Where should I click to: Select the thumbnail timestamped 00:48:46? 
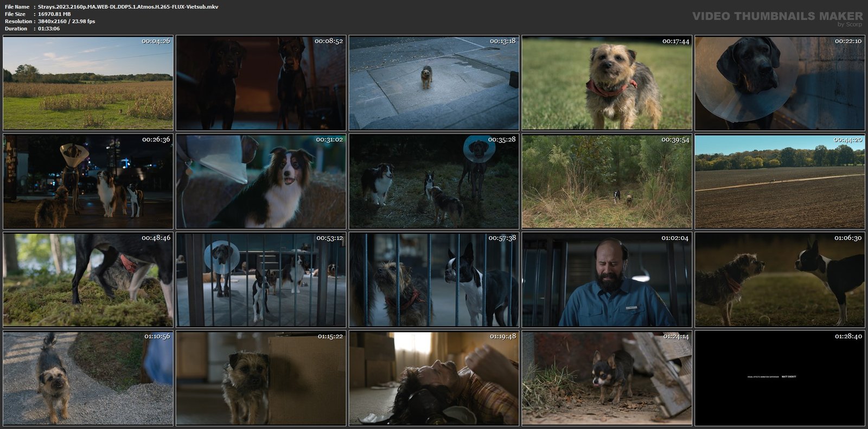click(x=88, y=280)
